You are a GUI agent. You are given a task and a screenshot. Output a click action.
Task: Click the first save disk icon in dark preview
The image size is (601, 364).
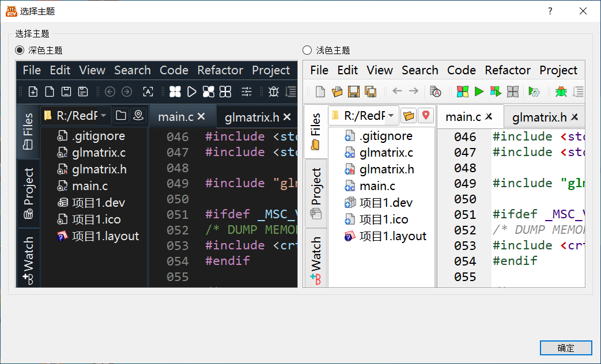pos(66,92)
